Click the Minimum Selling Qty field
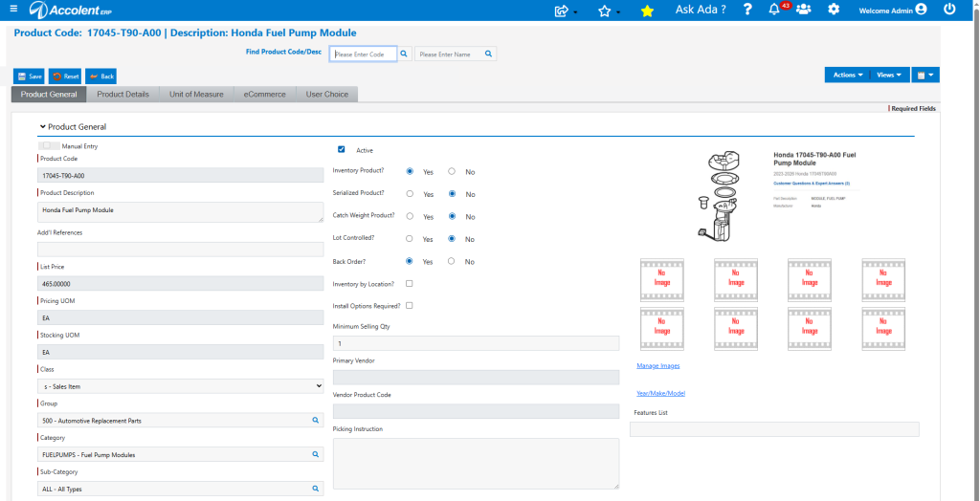980x501 pixels. click(477, 343)
